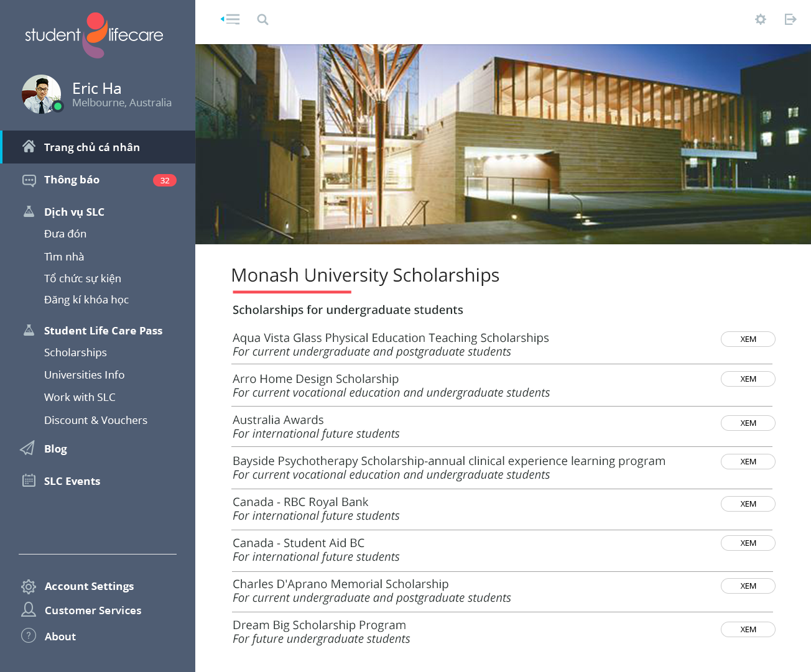811x672 pixels.
Task: Click the Student Lifecare logo
Action: tap(94, 35)
